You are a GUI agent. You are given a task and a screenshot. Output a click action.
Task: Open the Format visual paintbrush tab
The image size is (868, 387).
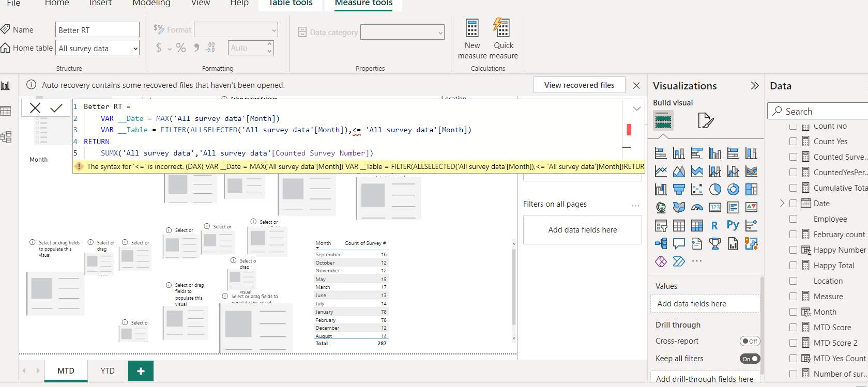[705, 121]
